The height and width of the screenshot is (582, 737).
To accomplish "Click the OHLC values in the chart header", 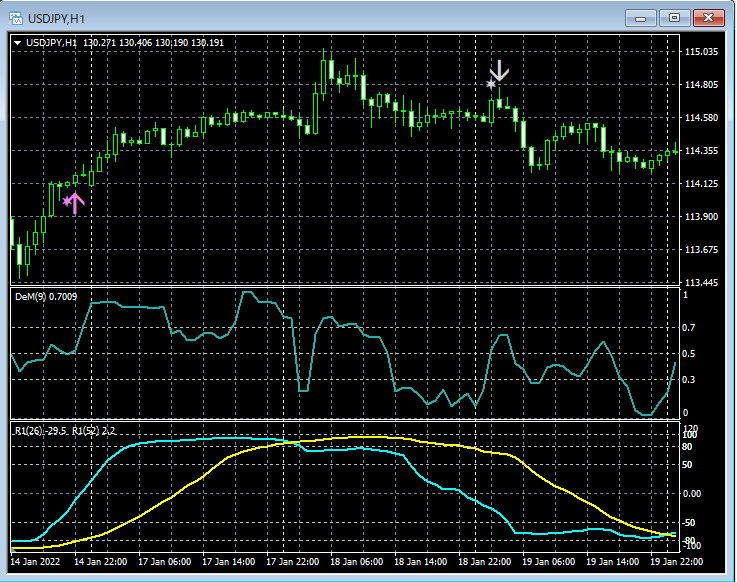I will point(154,43).
